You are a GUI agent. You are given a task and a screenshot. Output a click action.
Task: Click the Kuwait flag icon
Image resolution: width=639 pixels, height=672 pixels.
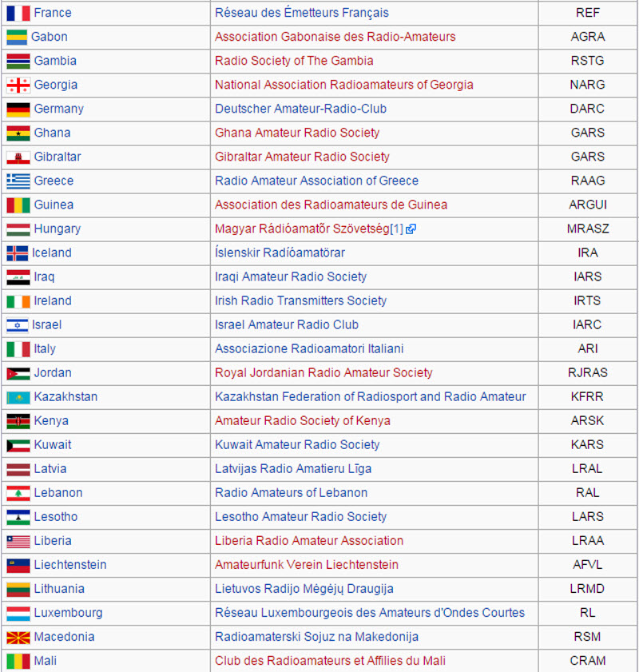click(18, 445)
